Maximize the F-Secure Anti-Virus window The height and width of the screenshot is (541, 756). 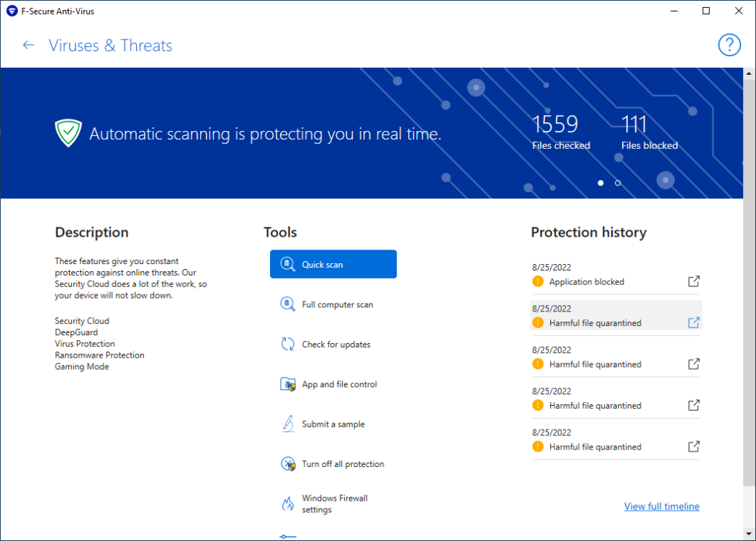[706, 11]
